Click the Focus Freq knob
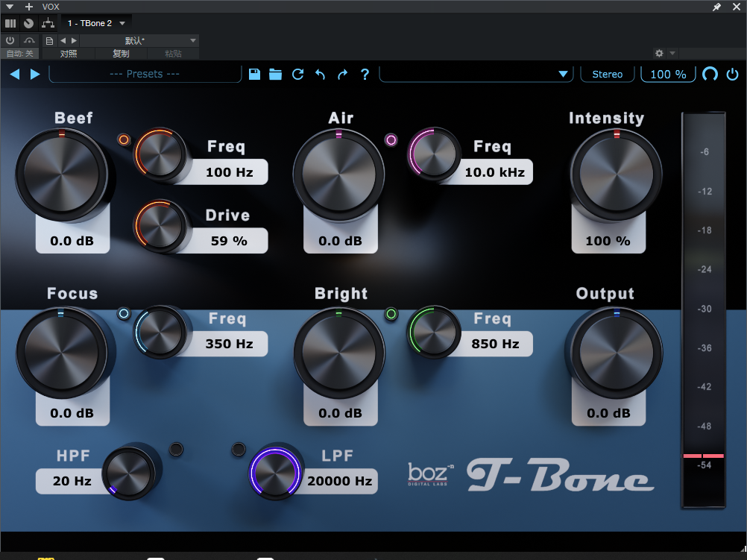Image resolution: width=747 pixels, height=560 pixels. click(x=160, y=332)
